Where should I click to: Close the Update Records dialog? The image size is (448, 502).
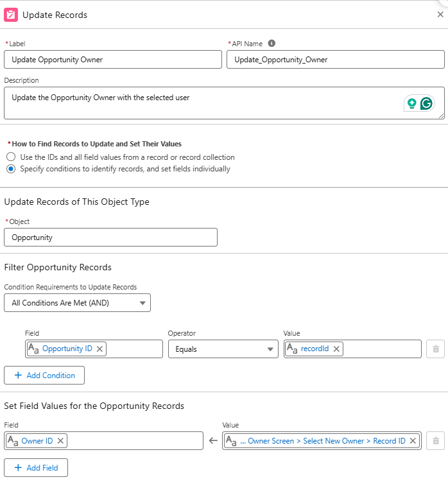[x=440, y=14]
